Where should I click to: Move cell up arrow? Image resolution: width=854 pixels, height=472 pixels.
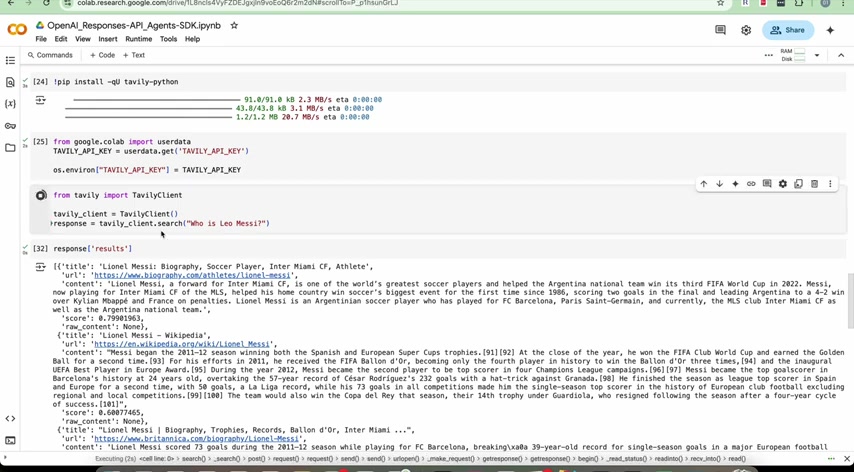pos(704,184)
